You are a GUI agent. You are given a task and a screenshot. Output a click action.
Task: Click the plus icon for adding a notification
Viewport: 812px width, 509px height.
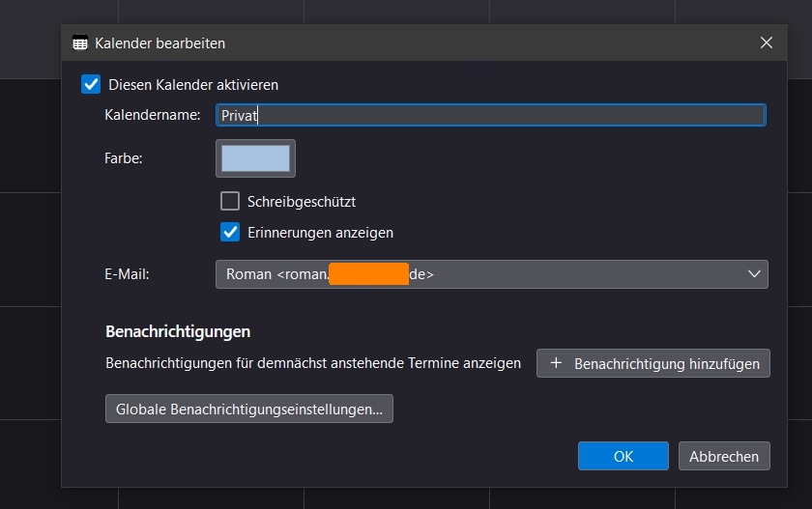pos(556,364)
